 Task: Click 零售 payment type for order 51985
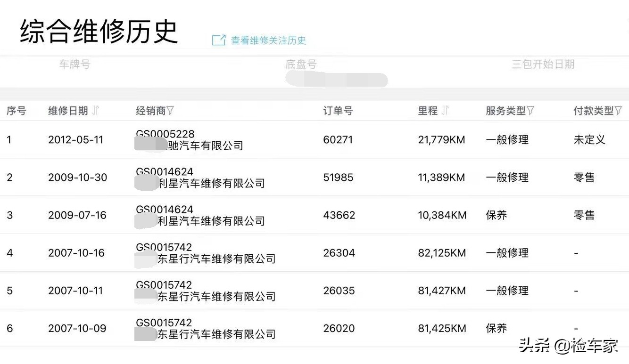[584, 178]
